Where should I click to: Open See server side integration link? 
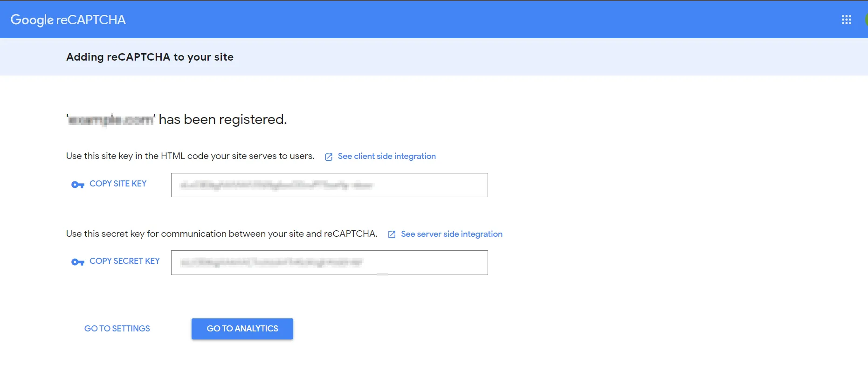[452, 234]
